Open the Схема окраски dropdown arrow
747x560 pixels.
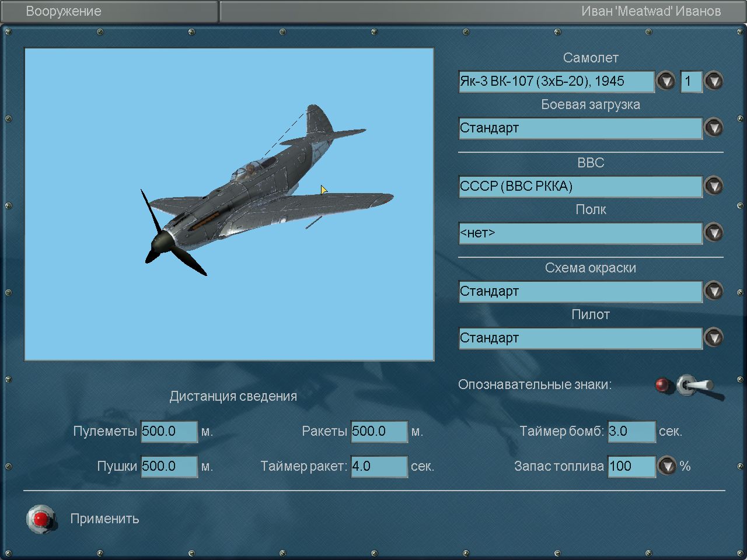click(714, 291)
